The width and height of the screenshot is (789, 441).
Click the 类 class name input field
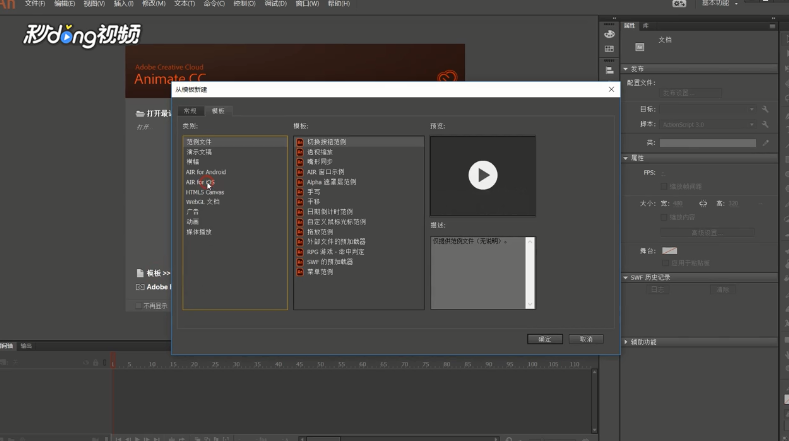pos(708,143)
